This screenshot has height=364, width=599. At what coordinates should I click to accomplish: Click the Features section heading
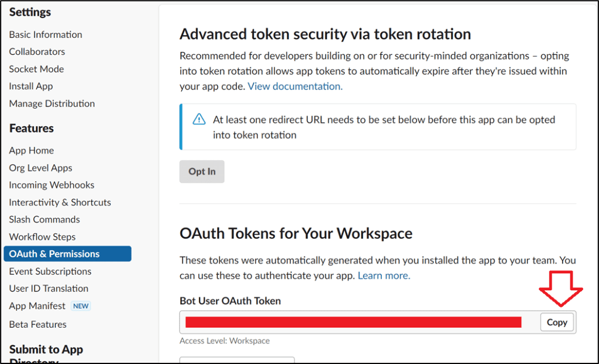pyautogui.click(x=32, y=128)
